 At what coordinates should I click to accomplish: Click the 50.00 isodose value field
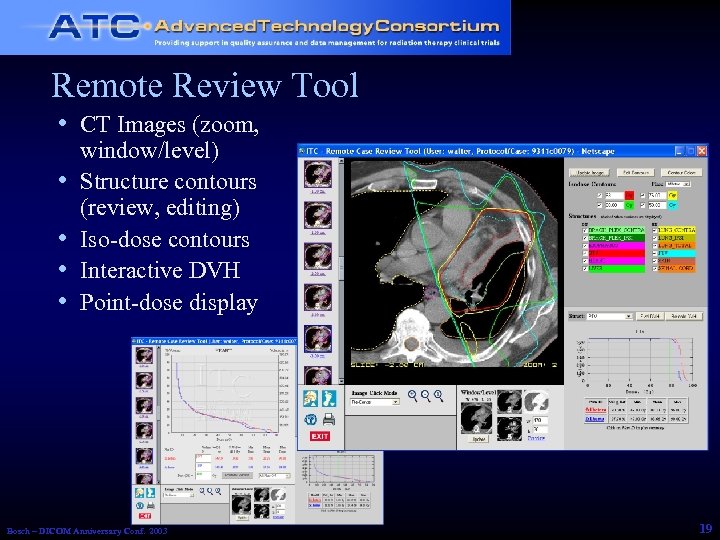click(657, 205)
